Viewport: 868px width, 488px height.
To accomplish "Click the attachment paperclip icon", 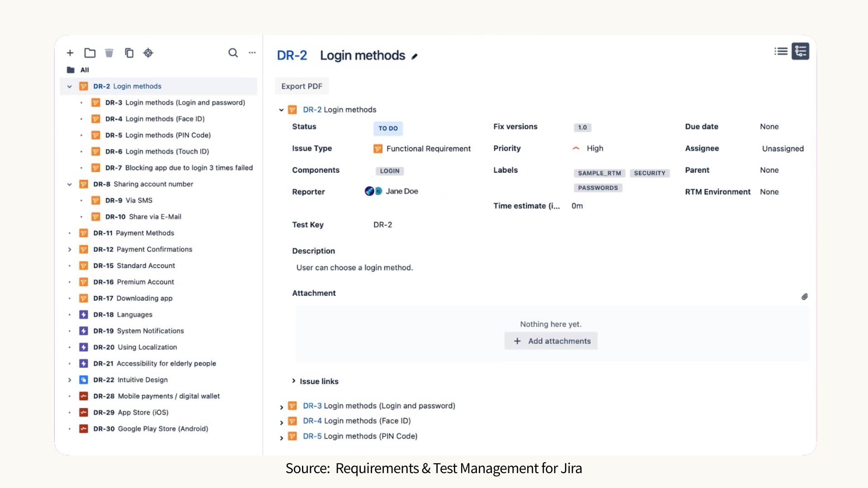I will pos(805,297).
